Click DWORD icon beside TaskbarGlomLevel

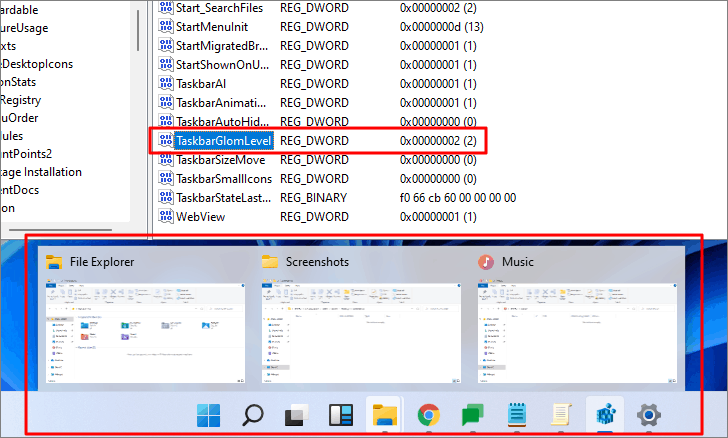[x=166, y=140]
